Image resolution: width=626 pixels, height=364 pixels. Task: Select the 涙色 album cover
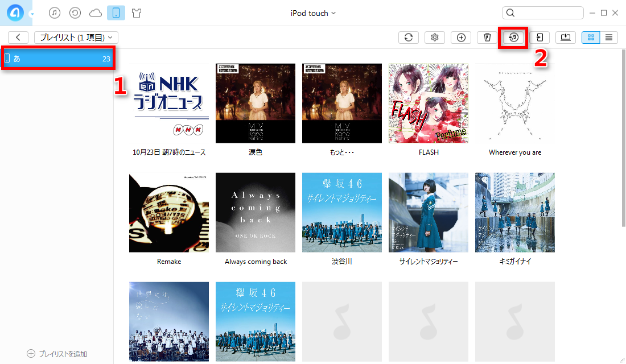pos(256,103)
